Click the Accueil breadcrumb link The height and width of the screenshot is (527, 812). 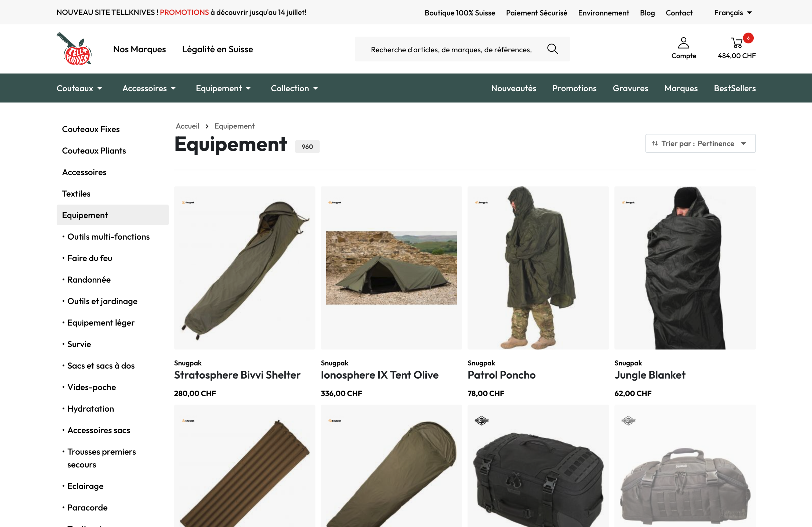pyautogui.click(x=187, y=126)
